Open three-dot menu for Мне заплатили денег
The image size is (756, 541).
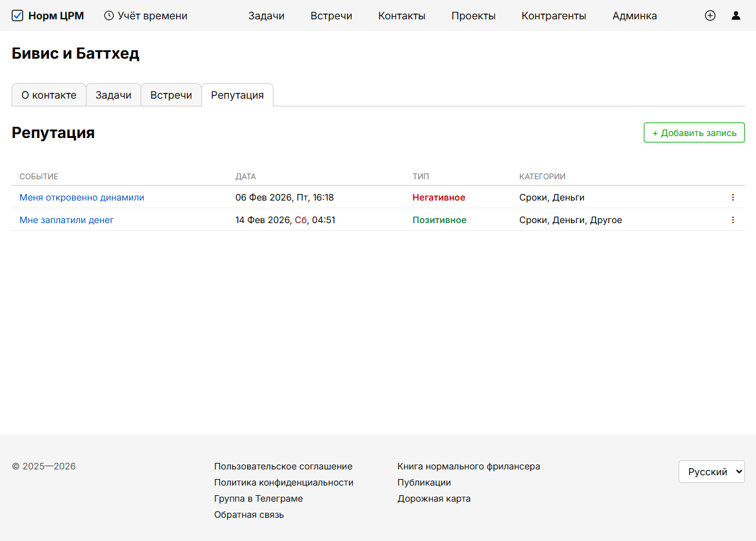[733, 220]
